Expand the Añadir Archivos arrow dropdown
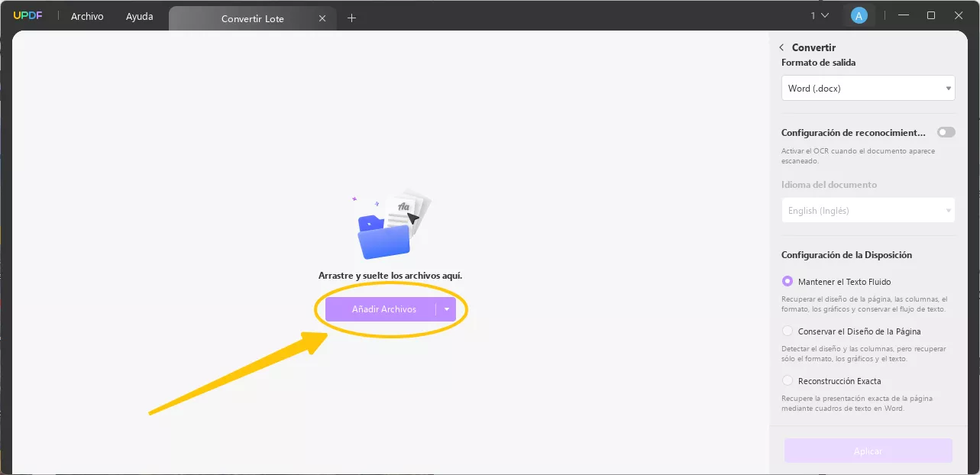Viewport: 980px width, 475px height. click(x=446, y=309)
